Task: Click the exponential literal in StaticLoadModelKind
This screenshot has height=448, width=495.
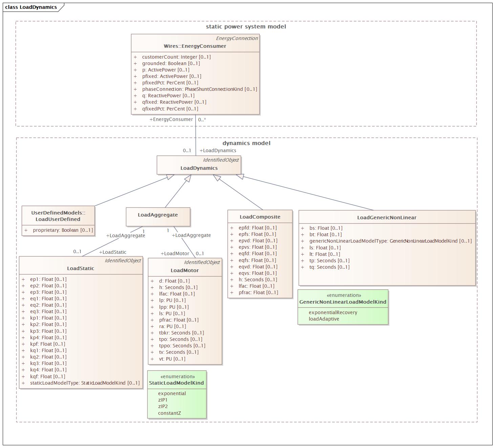Action: 172,393
